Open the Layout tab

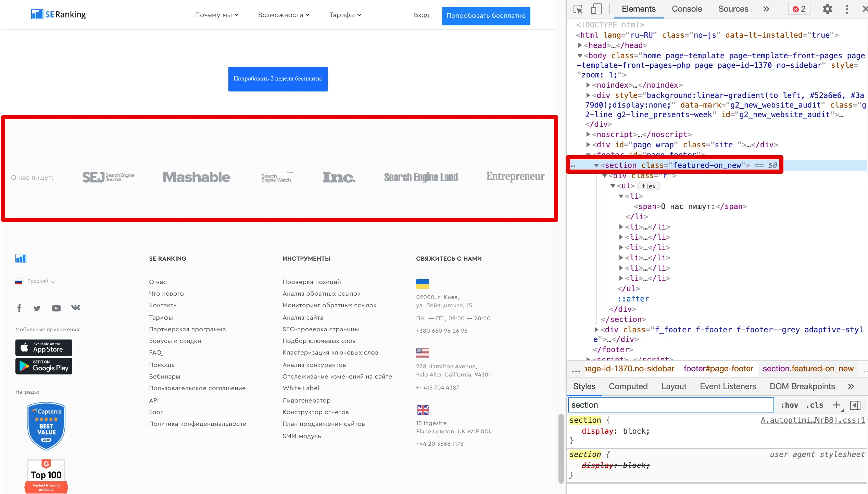coord(674,386)
